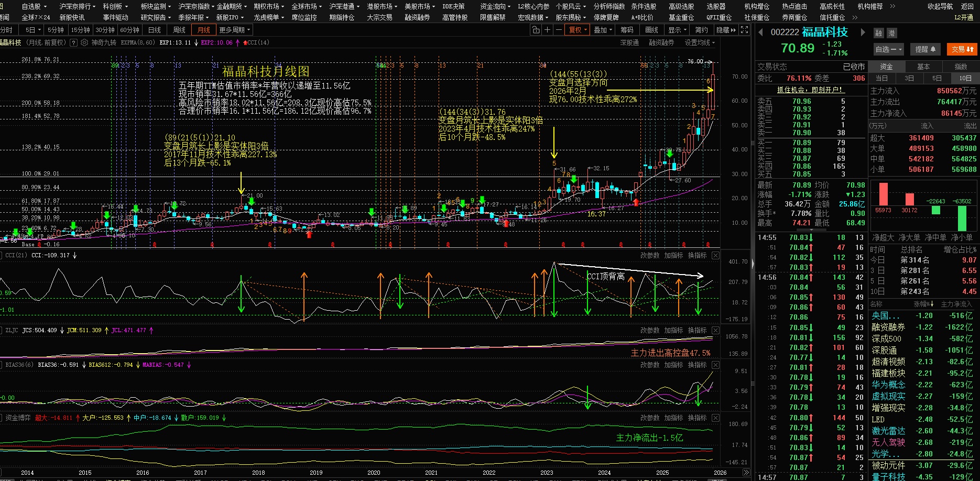Open 自选股 menu dropdown
The image size is (980, 481).
click(34, 6)
